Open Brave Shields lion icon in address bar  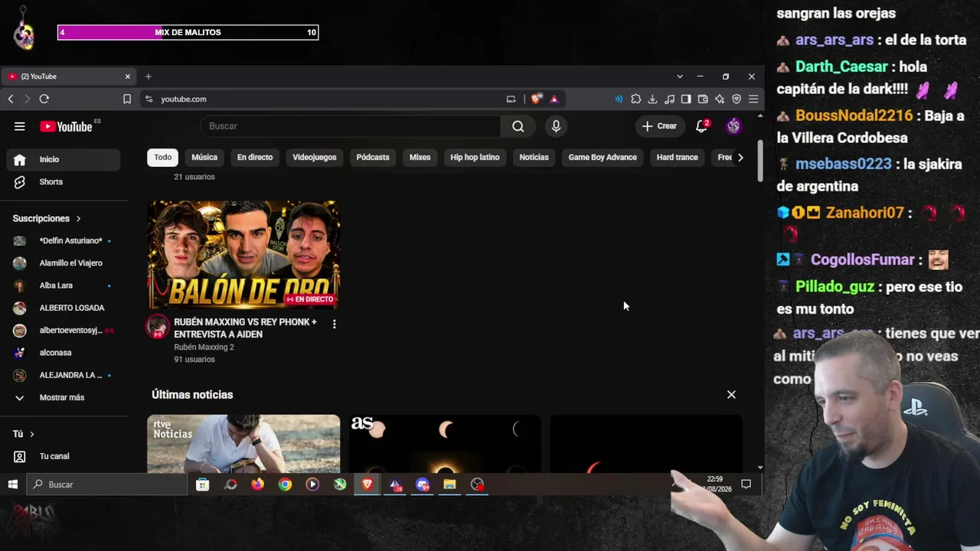click(x=537, y=99)
